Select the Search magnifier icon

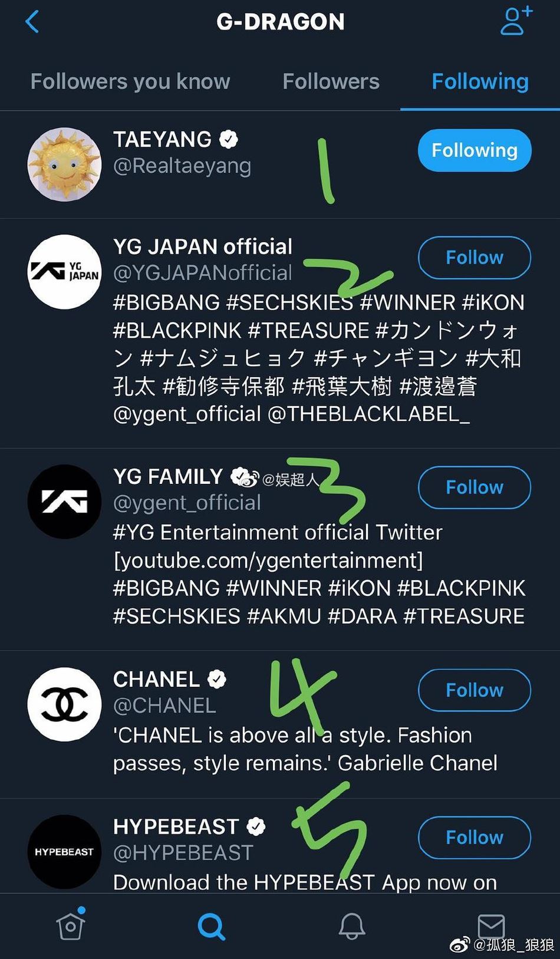pos(210,925)
